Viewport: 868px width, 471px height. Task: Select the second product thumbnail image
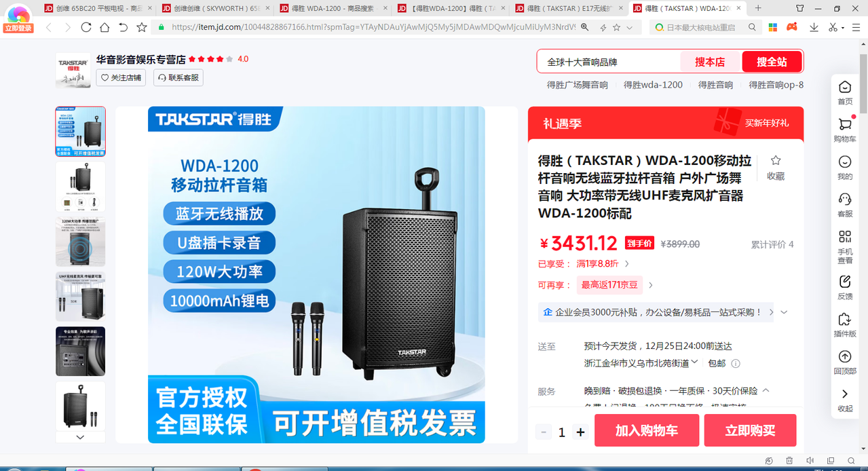(80, 186)
